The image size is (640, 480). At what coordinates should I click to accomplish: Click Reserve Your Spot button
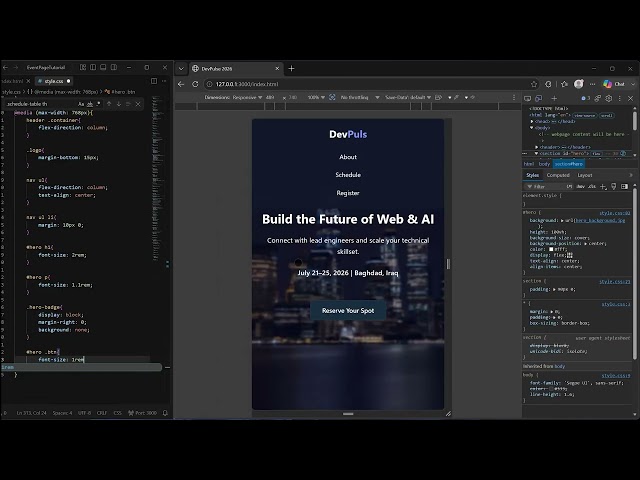pos(348,311)
